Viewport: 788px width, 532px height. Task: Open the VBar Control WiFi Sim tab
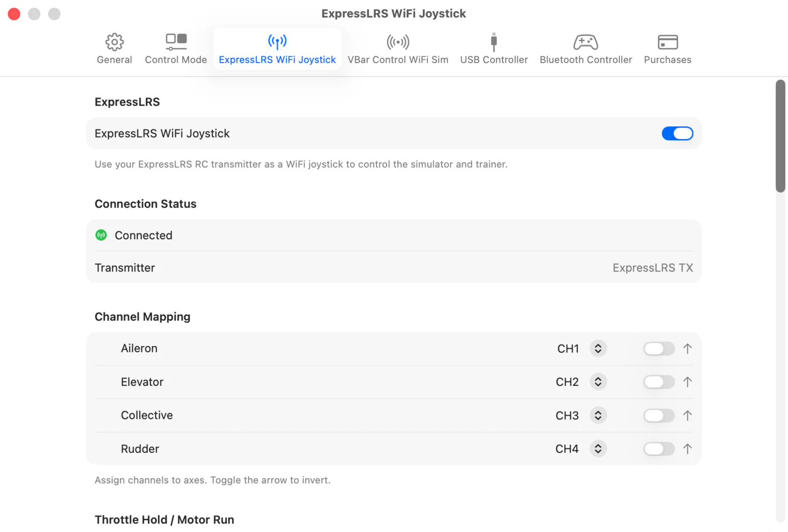click(398, 49)
